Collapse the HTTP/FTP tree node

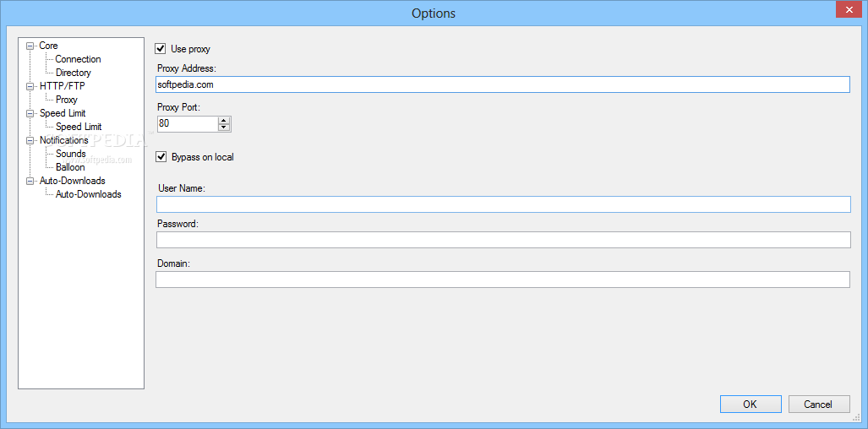[30, 87]
